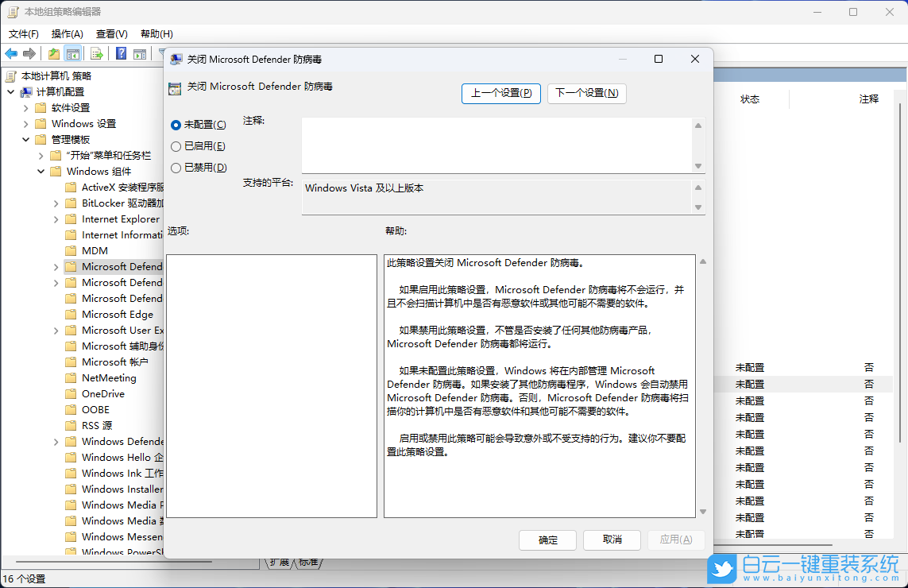Click the export list toolbar icon

click(95, 53)
